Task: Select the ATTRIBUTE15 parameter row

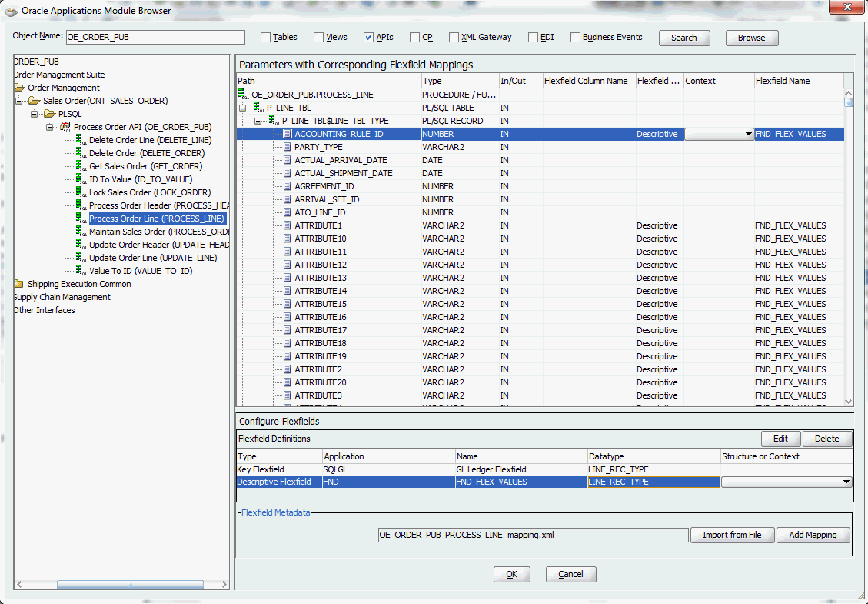Action: 540,304
